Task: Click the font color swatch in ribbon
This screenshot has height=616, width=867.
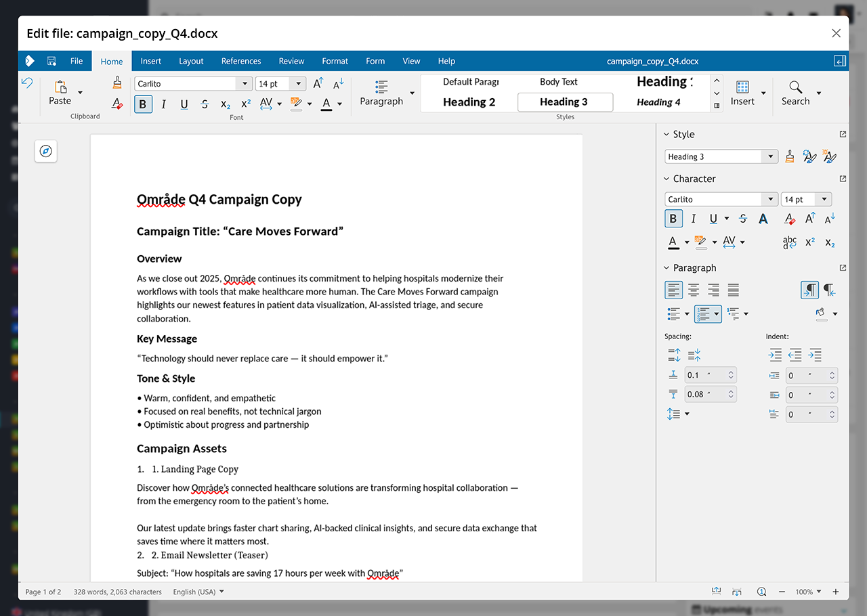Action: [326, 104]
